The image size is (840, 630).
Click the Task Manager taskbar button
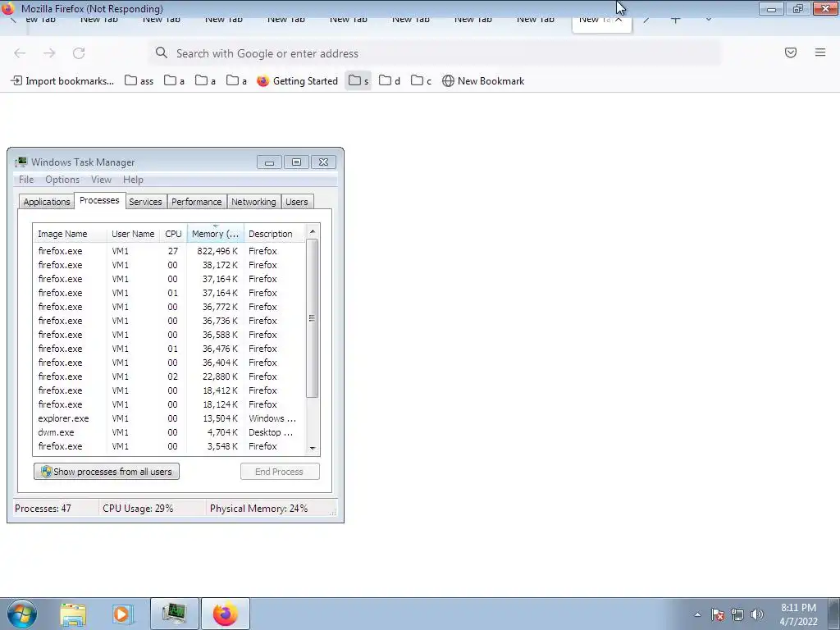[174, 614]
